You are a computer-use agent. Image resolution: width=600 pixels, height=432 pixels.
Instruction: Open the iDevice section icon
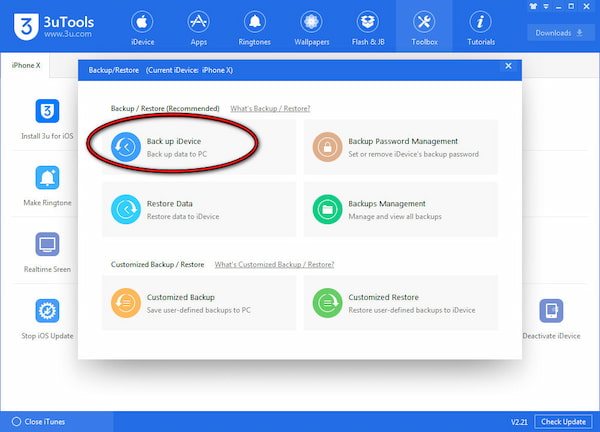[142, 22]
